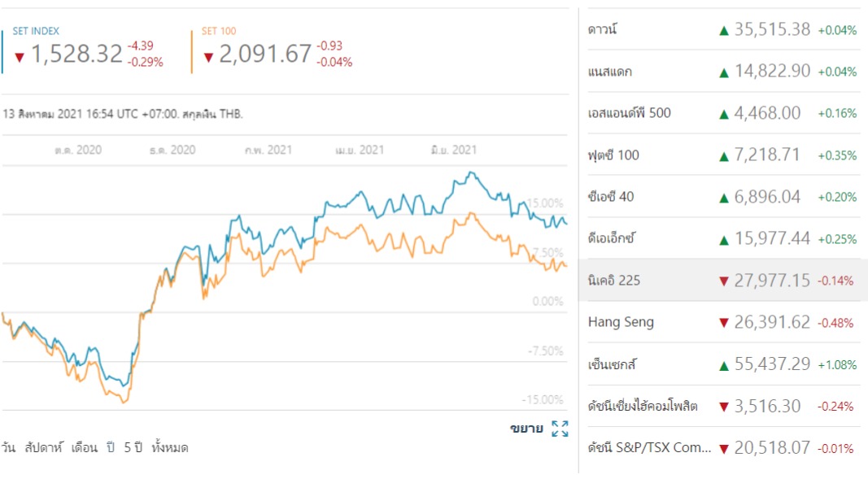Click the orange SET 100 color bar

tap(192, 51)
